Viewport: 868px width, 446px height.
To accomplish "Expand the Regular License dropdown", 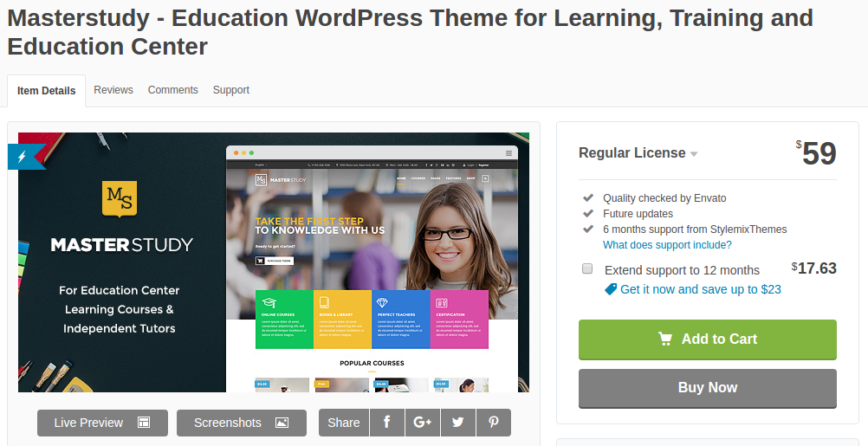I will click(638, 152).
